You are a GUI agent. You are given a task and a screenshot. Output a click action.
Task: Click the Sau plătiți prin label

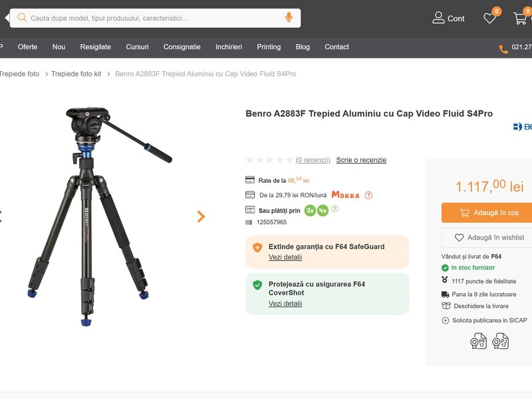(x=279, y=211)
